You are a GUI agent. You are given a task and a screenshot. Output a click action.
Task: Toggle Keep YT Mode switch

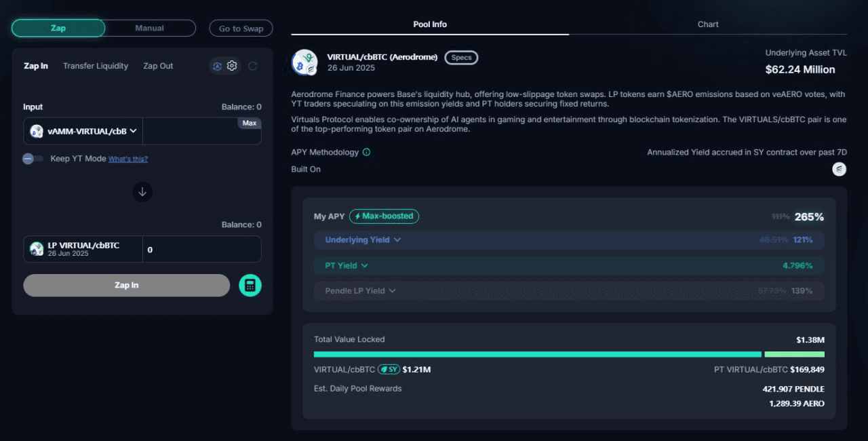point(32,159)
